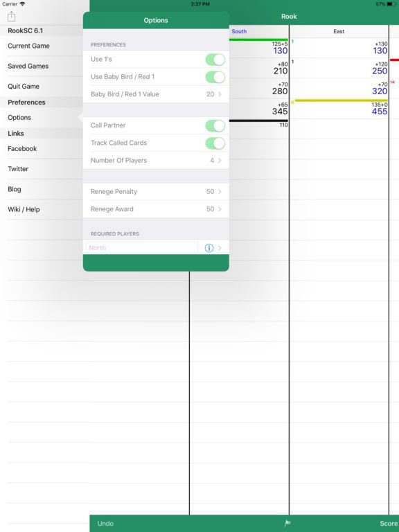Tap the yellow bar above East 455 score

[341, 100]
